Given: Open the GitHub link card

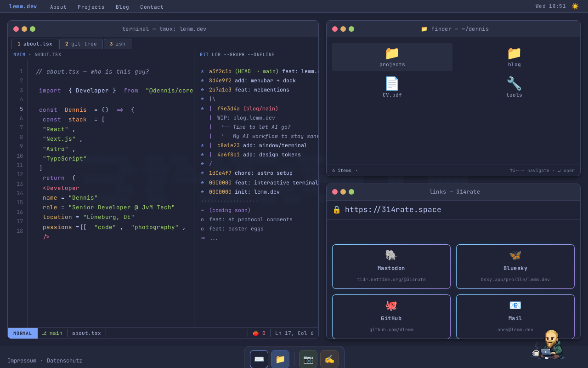Looking at the screenshot, I should click(x=391, y=316).
